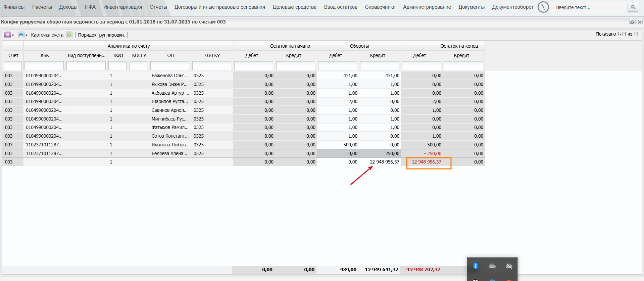Select the Иманова Любов... row
The width and height of the screenshot is (644, 281).
coord(244,145)
